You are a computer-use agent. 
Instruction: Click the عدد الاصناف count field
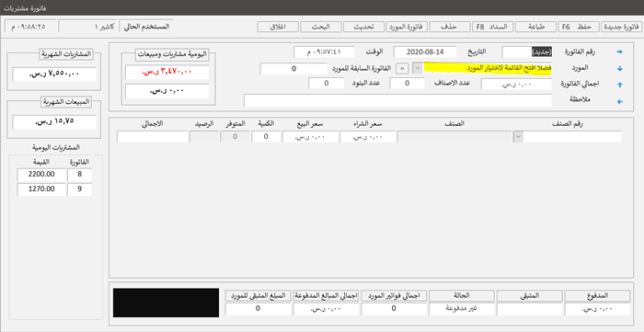(x=407, y=84)
